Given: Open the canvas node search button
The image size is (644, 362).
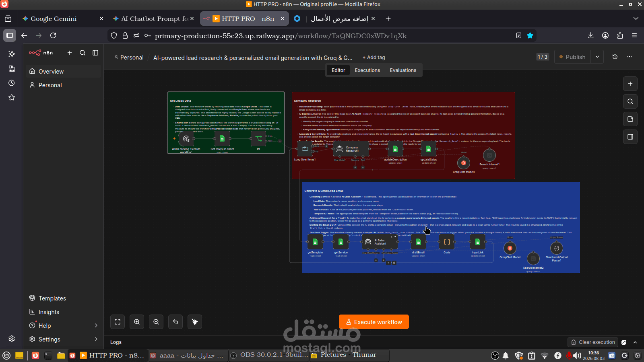Looking at the screenshot, I should click(x=630, y=101).
